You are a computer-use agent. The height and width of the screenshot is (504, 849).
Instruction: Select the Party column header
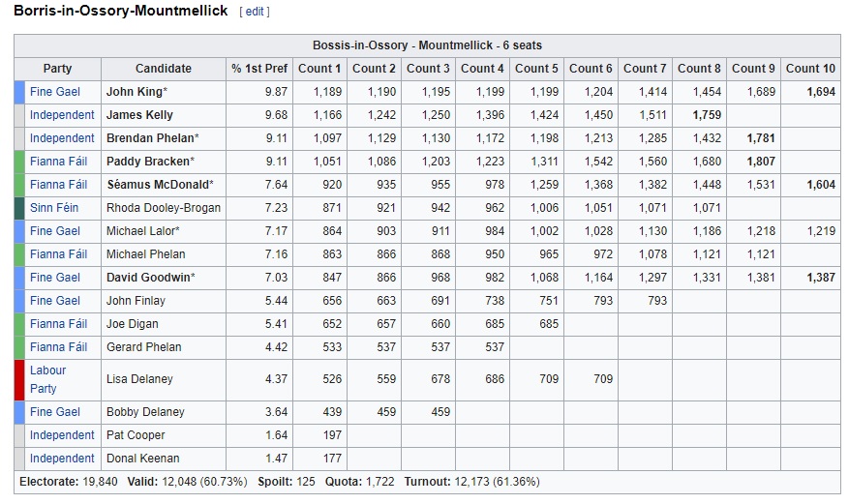(57, 69)
